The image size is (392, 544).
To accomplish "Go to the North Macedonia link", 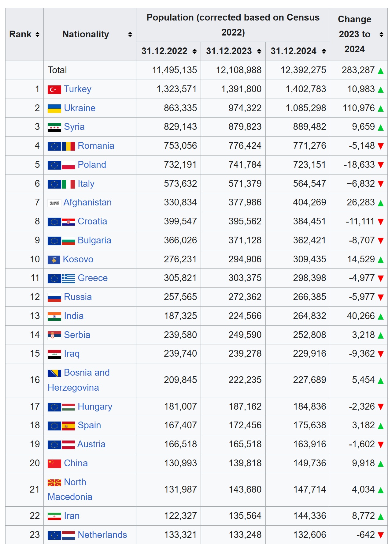I will pos(70,490).
